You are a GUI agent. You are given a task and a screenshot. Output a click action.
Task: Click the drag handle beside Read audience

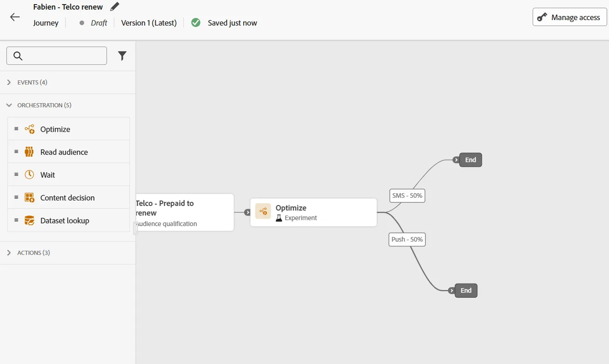(16, 152)
